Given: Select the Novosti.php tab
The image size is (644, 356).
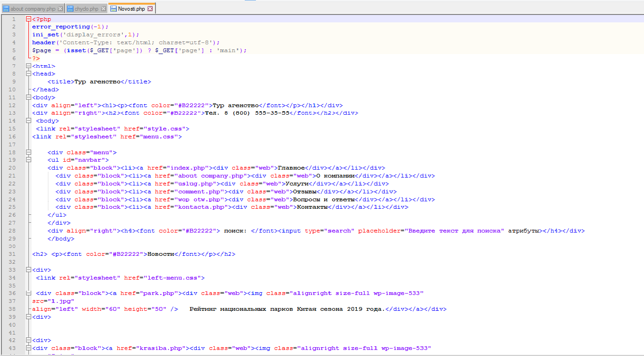Looking at the screenshot, I should tap(131, 9).
